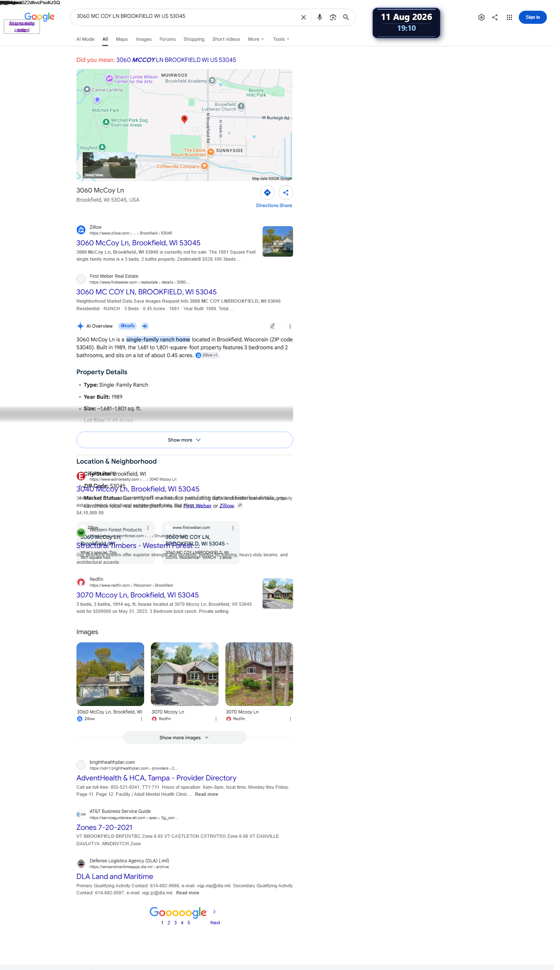Open the Zones 7-20-2021 AT&T result
This screenshot has width=560, height=970.
point(104,827)
